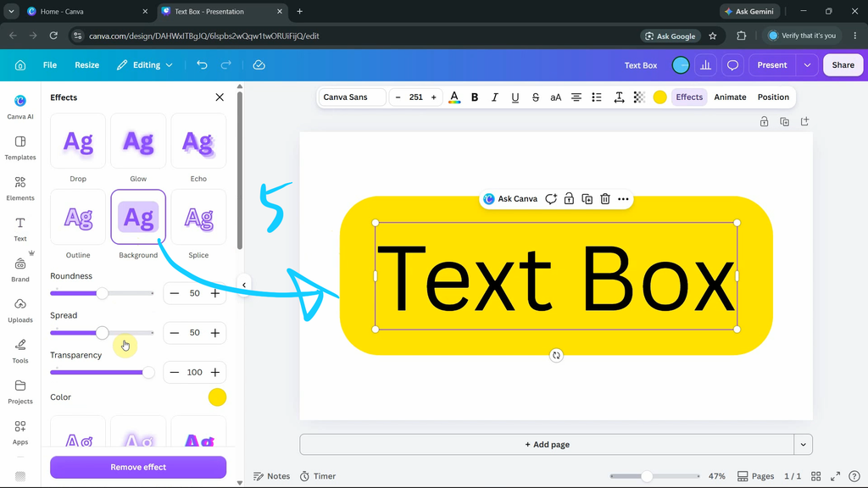The image size is (868, 488).
Task: Open more options in floating toolbar
Action: pyautogui.click(x=623, y=198)
